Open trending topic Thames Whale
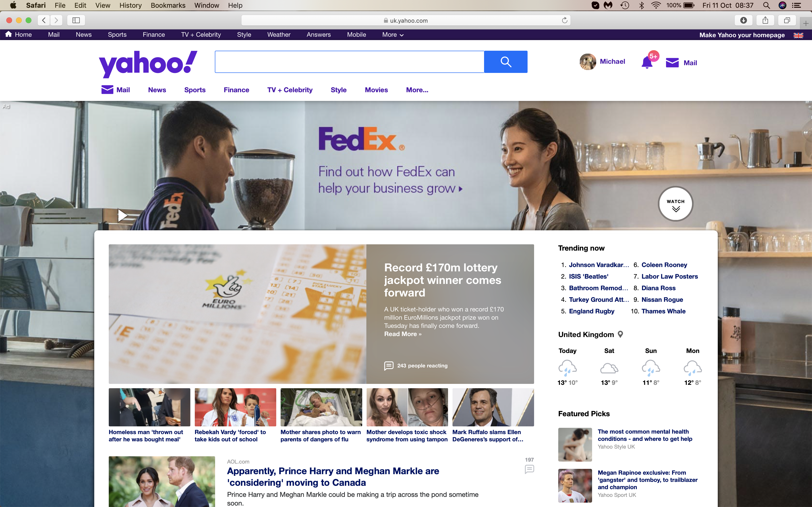Viewport: 812px width, 507px height. click(663, 311)
